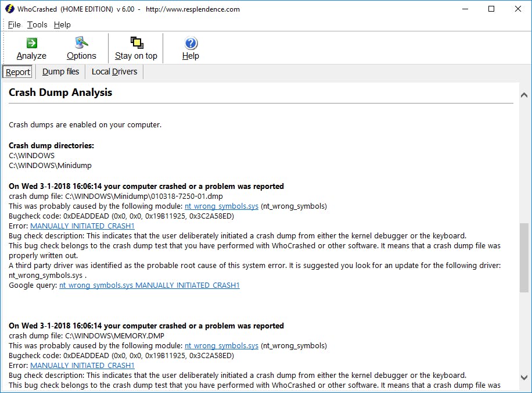
Task: Click the C:\WINDOWS\MEMORY.DMP crash dump file line
Action: [x=87, y=336]
